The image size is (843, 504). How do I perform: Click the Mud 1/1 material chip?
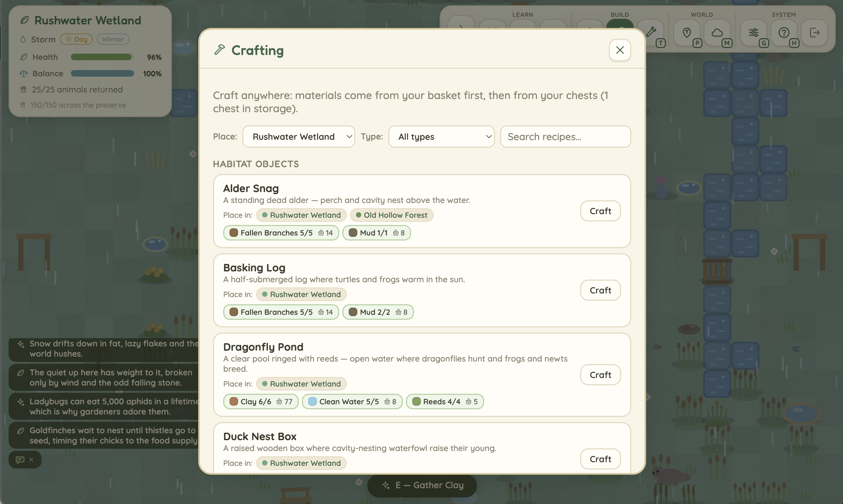point(377,233)
